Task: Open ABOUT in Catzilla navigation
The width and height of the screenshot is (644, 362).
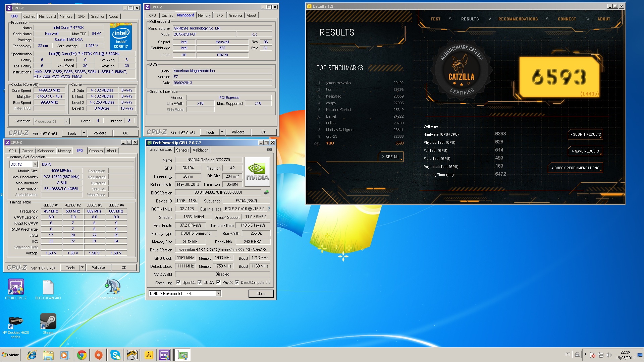Action: point(604,19)
